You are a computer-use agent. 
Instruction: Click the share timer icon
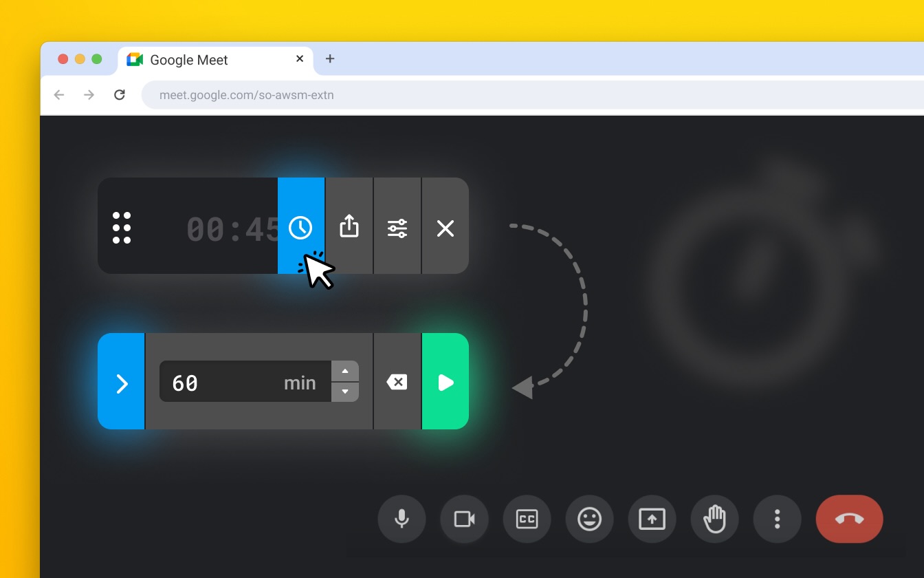coord(349,226)
